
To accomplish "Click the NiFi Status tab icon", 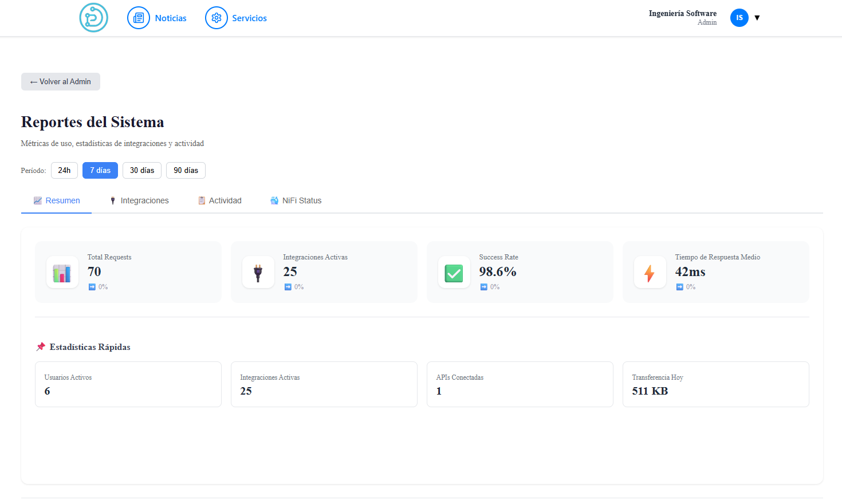I will 274,200.
